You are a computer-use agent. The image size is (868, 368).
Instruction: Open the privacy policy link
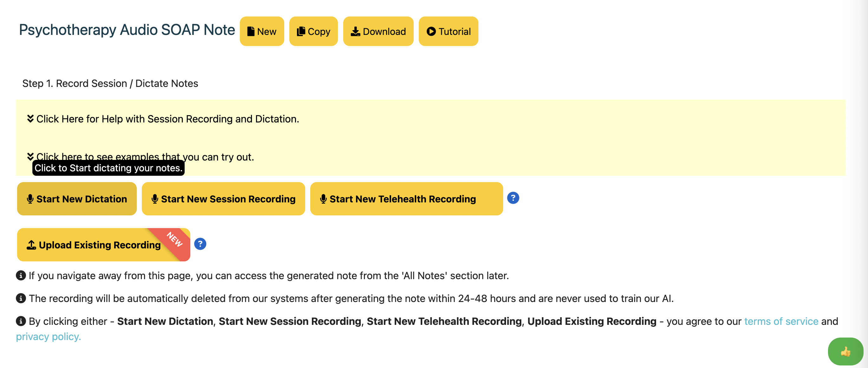(x=49, y=336)
